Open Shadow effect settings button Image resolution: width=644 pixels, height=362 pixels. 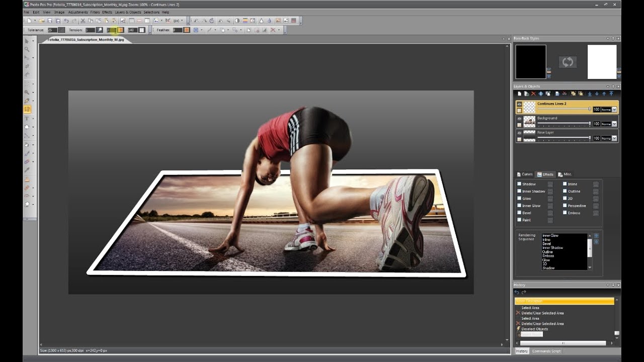550,184
